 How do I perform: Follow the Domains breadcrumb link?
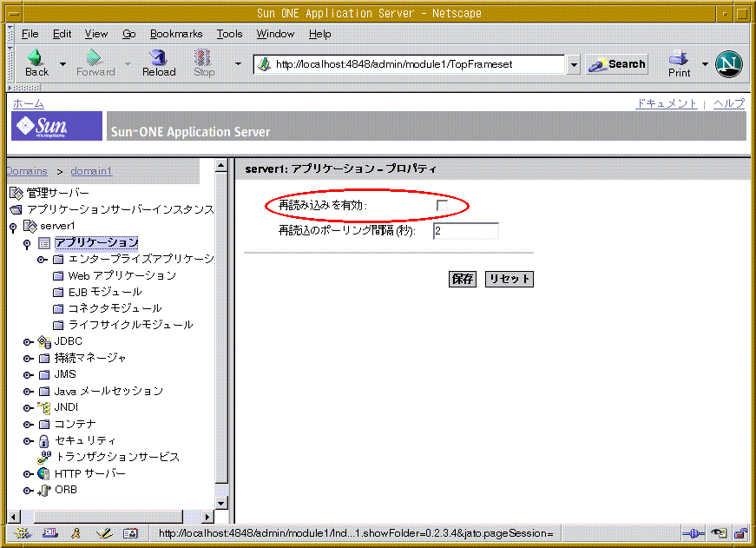click(x=27, y=171)
